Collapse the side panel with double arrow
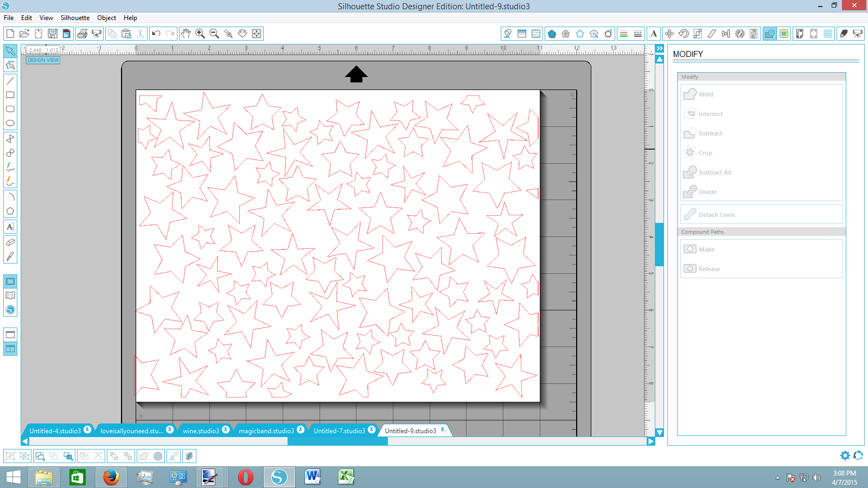The width and height of the screenshot is (868, 488). click(x=660, y=49)
